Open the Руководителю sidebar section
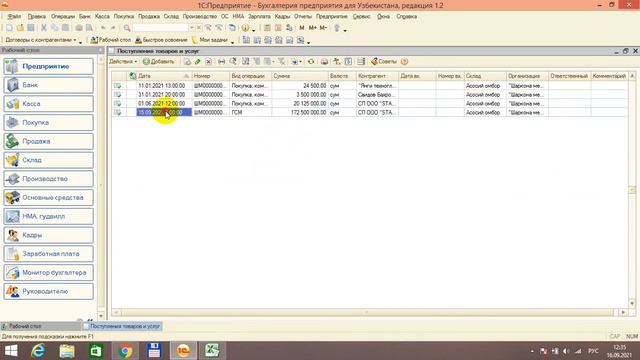 point(49,291)
